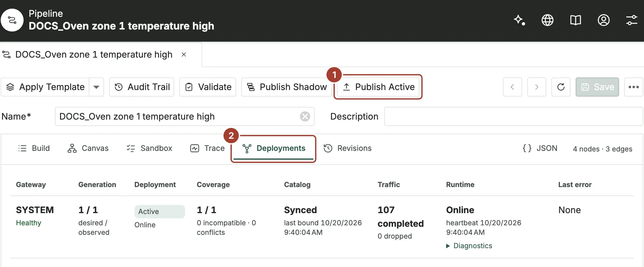Image resolution: width=644 pixels, height=267 pixels.
Task: Clear the Name field with the X icon
Action: tap(305, 116)
